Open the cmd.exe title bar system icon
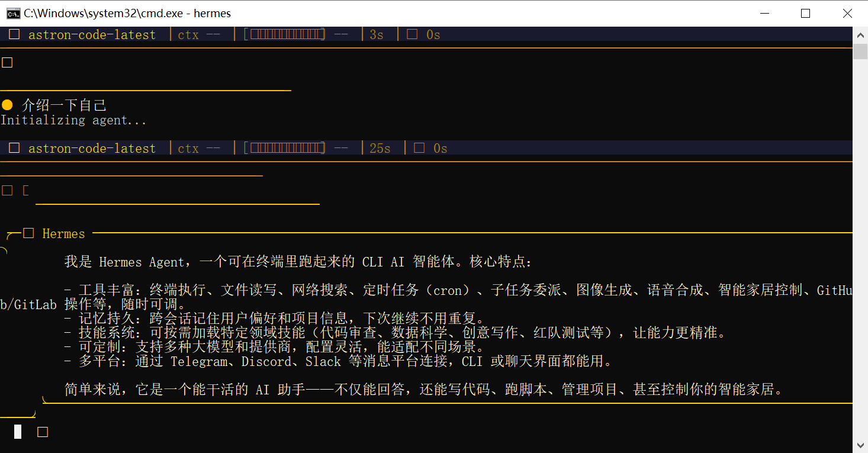Screen dimensions: 868x453 coord(13,13)
